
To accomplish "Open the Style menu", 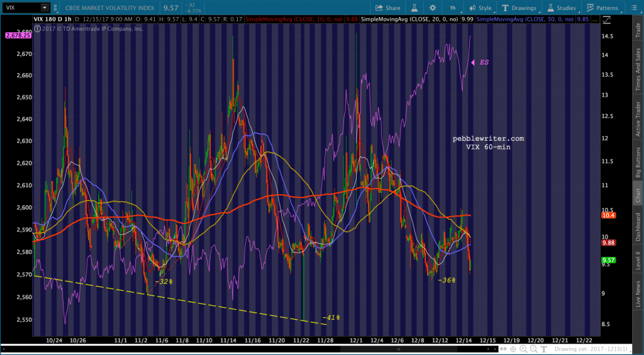I will point(480,8).
